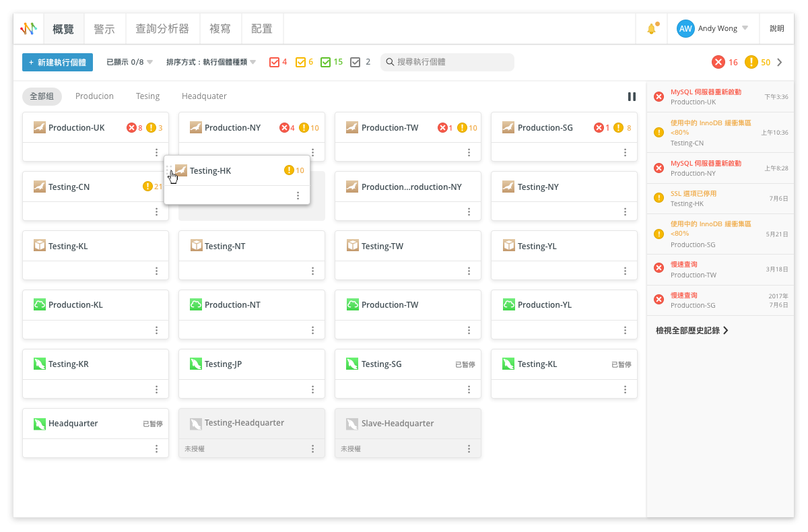This screenshot has height=532, width=808.
Task: Select the Headquater group tab
Action: [204, 96]
